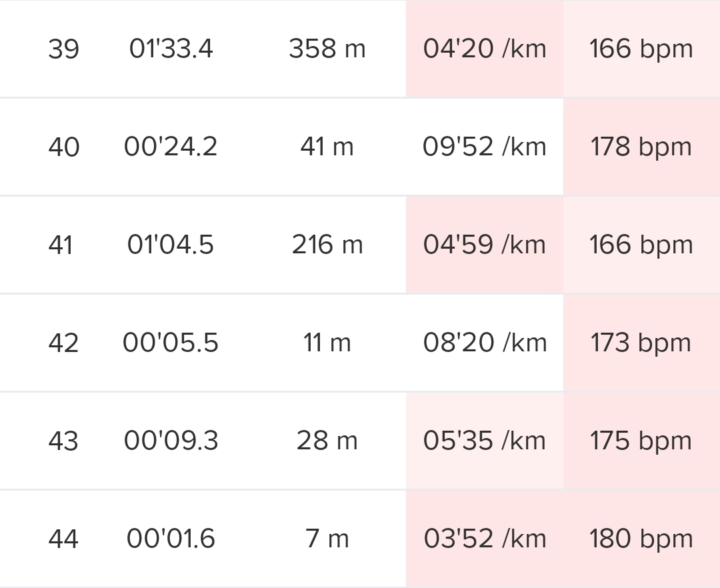Click the 03'52 /km pace cell
The image size is (720, 588).
[x=485, y=539]
